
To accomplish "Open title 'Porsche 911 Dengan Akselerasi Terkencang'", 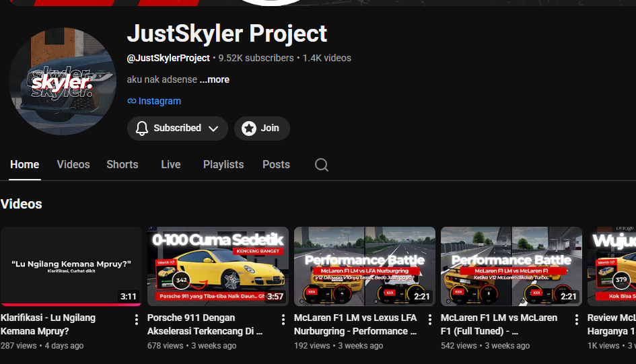I will click(x=205, y=324).
